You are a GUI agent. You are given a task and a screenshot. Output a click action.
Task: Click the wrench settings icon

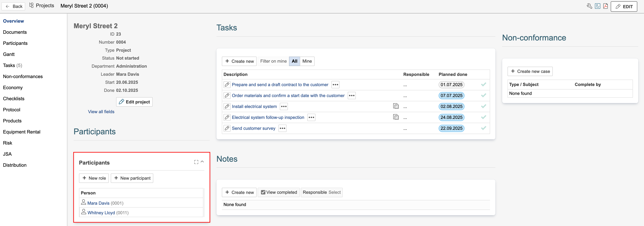589,6
